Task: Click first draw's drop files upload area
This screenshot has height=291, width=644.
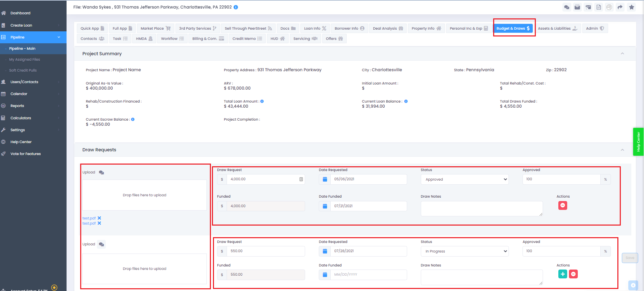Action: (144, 195)
